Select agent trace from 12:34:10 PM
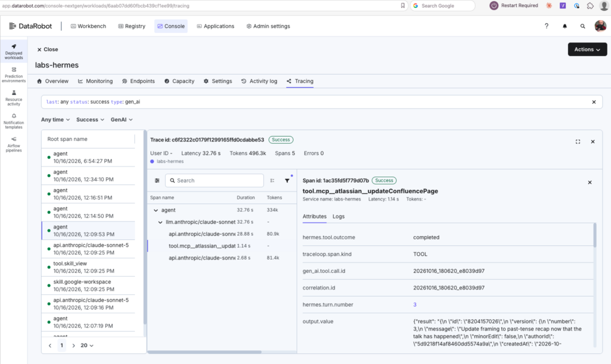611x364 pixels. (x=88, y=176)
